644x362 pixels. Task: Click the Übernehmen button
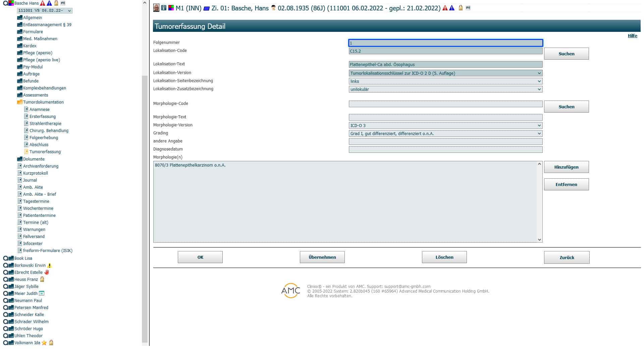[x=322, y=257]
